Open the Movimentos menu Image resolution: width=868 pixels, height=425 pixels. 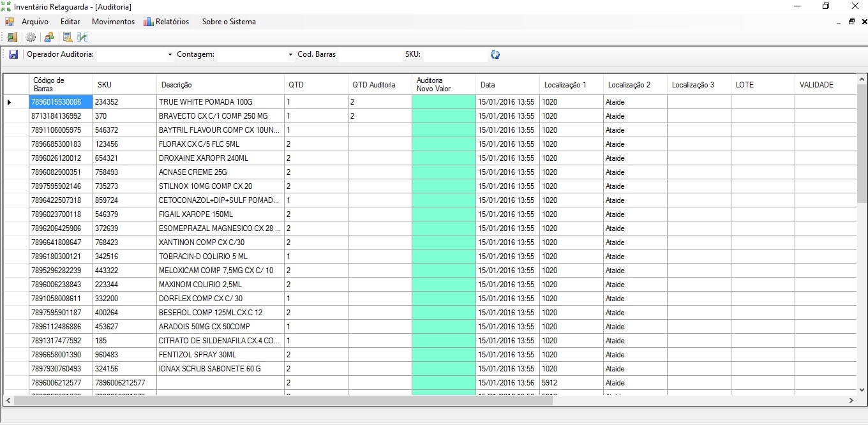(x=113, y=22)
